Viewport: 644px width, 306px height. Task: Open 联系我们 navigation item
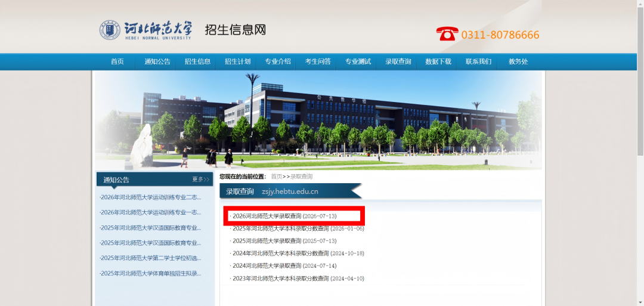[478, 61]
